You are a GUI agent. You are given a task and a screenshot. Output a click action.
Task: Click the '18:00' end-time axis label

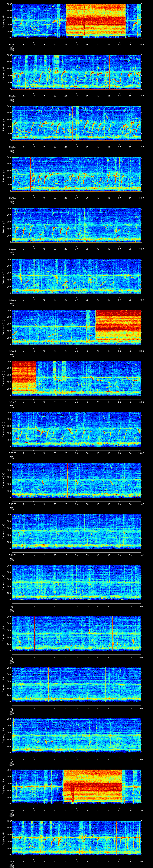(x=141, y=861)
